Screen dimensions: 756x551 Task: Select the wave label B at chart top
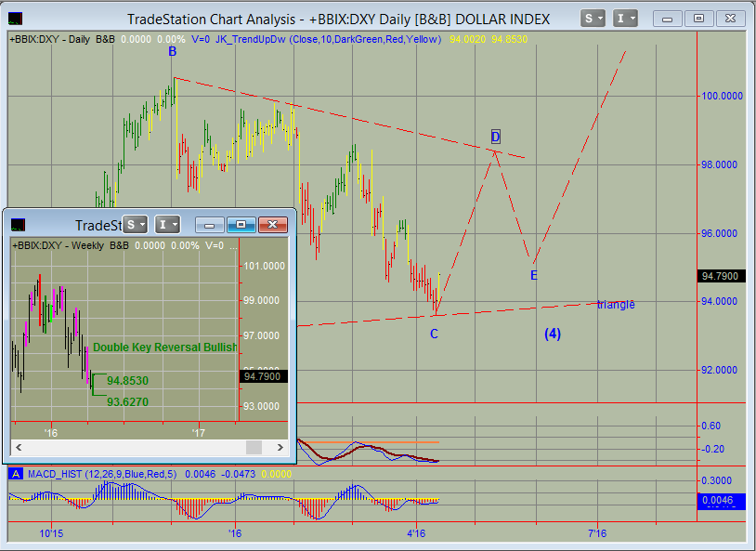173,52
